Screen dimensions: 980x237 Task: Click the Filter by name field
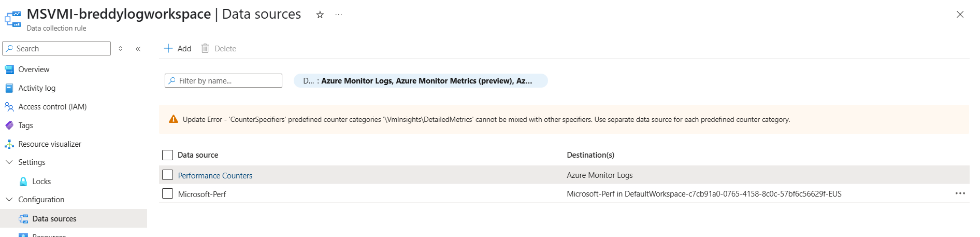(223, 81)
